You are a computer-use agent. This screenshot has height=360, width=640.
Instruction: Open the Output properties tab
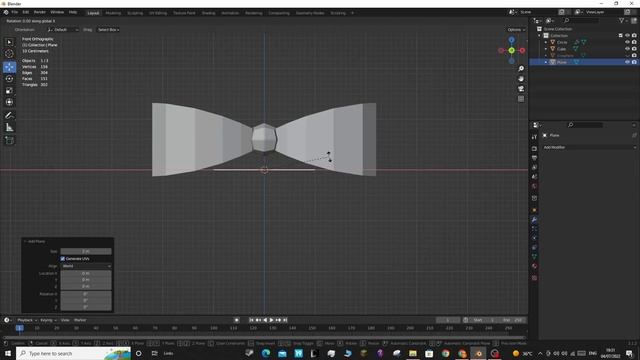click(x=534, y=158)
